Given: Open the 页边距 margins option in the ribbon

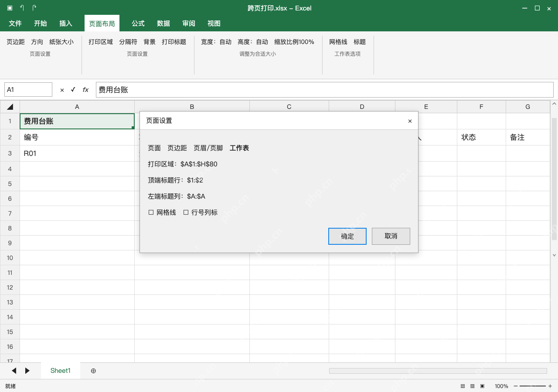Looking at the screenshot, I should (x=16, y=42).
